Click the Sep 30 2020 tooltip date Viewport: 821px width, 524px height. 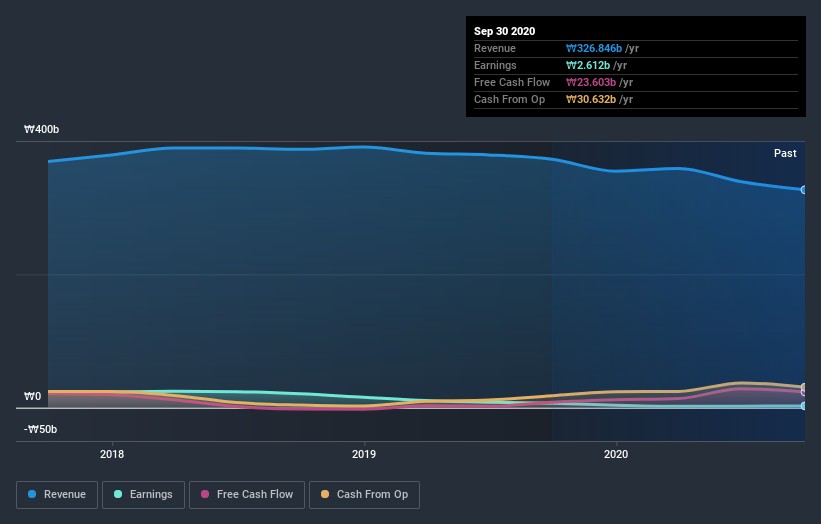tap(505, 31)
